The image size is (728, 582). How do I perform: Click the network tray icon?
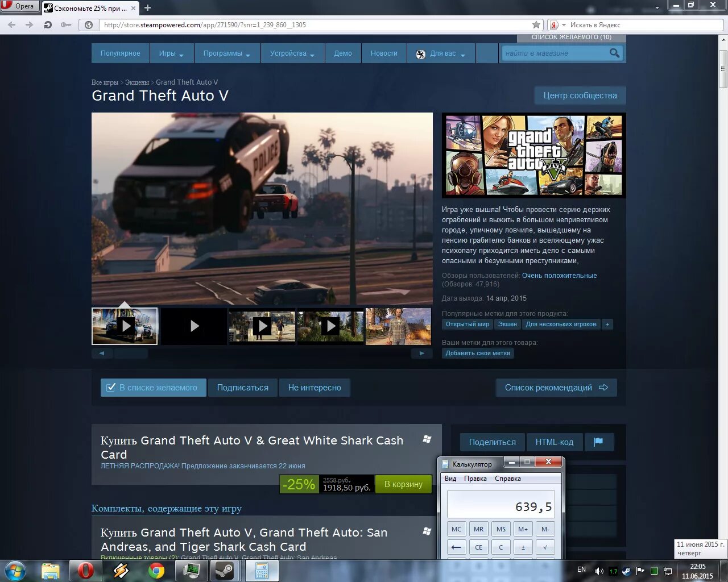[668, 571]
